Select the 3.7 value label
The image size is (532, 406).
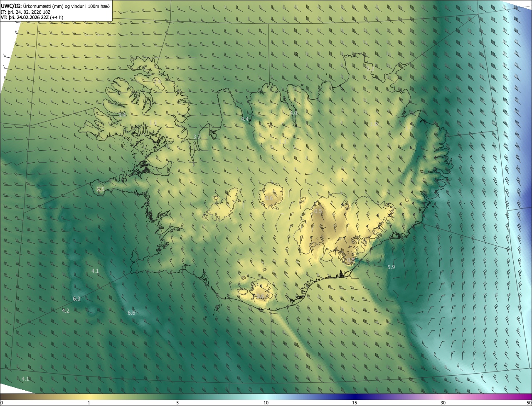tap(197, 137)
